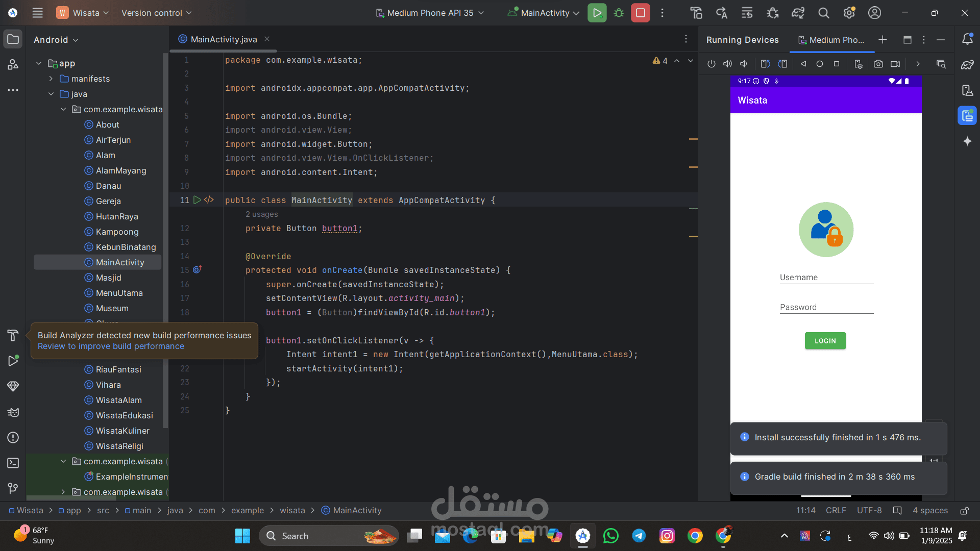This screenshot has width=980, height=551.
Task: Stop the running app with the red Stop button
Action: (x=641, y=13)
